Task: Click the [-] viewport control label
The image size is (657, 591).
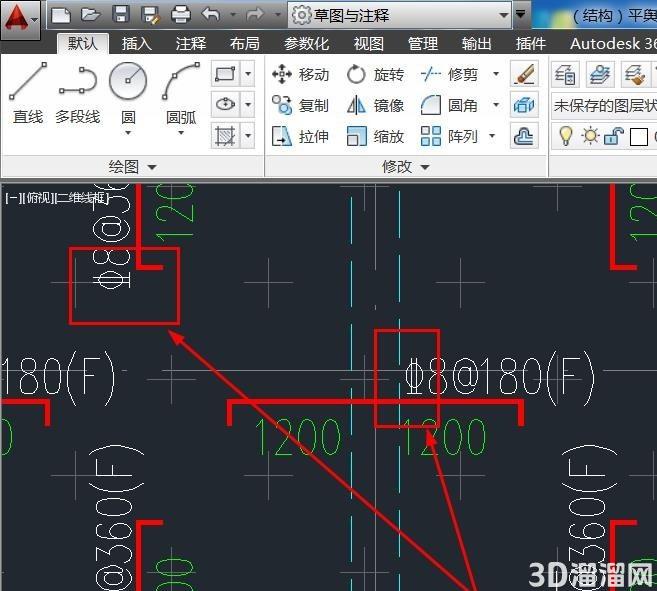Action: pyautogui.click(x=12, y=197)
